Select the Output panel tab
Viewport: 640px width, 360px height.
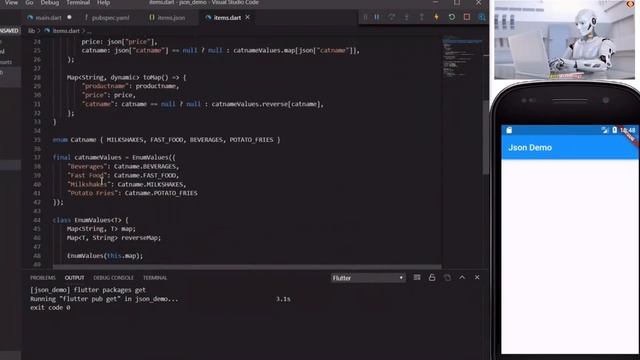pos(74,278)
